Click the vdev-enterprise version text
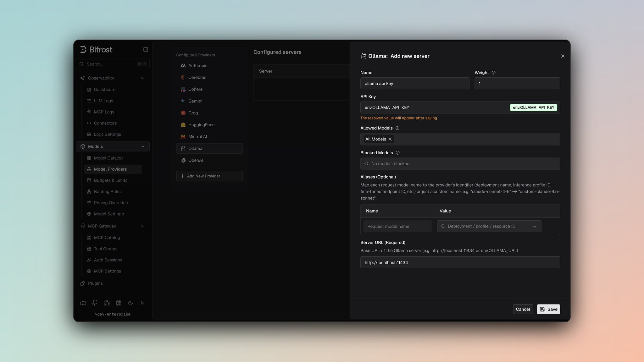This screenshot has width=644, height=362. pos(113,314)
